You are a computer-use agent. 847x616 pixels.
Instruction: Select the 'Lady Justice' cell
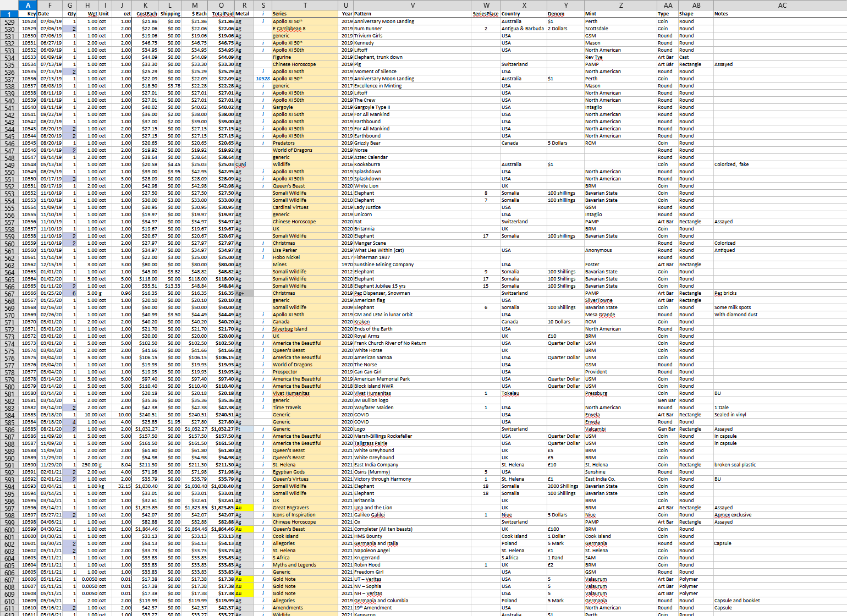(413, 207)
